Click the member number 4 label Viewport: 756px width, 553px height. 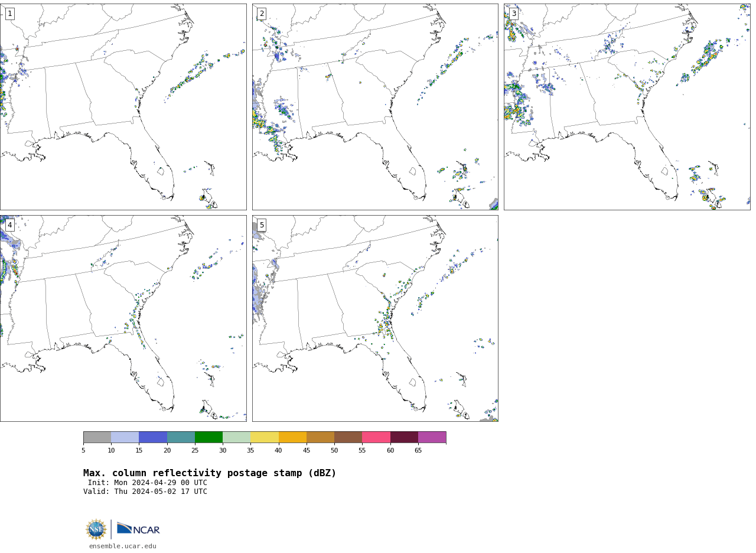pyautogui.click(x=9, y=225)
